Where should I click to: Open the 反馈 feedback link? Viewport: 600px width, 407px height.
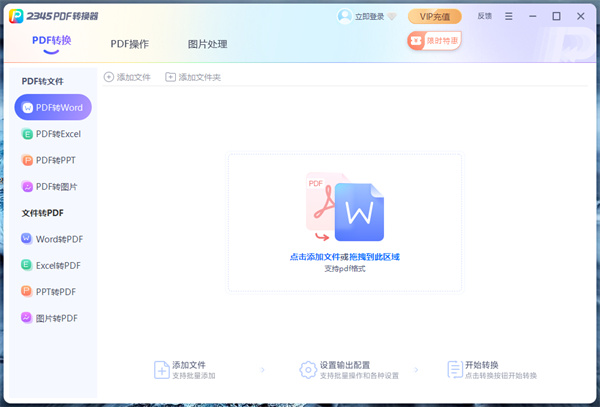point(485,16)
